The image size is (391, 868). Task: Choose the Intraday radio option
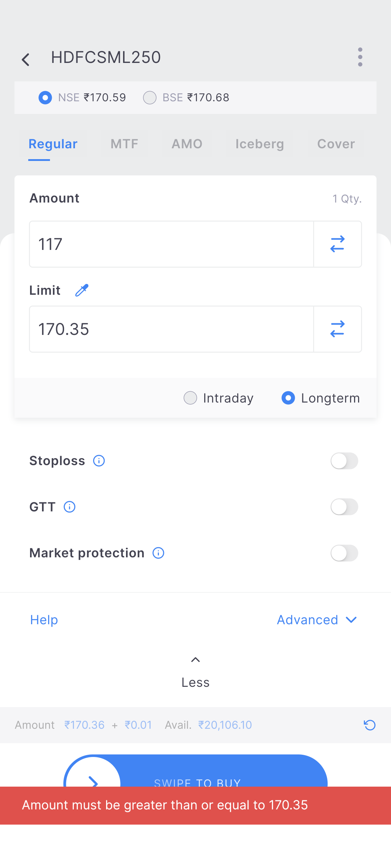(190, 398)
